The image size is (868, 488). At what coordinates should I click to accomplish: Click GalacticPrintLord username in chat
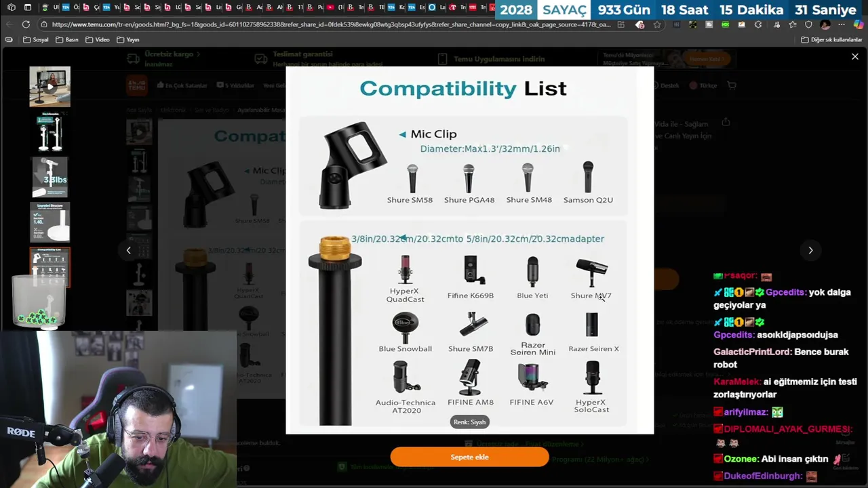752,352
